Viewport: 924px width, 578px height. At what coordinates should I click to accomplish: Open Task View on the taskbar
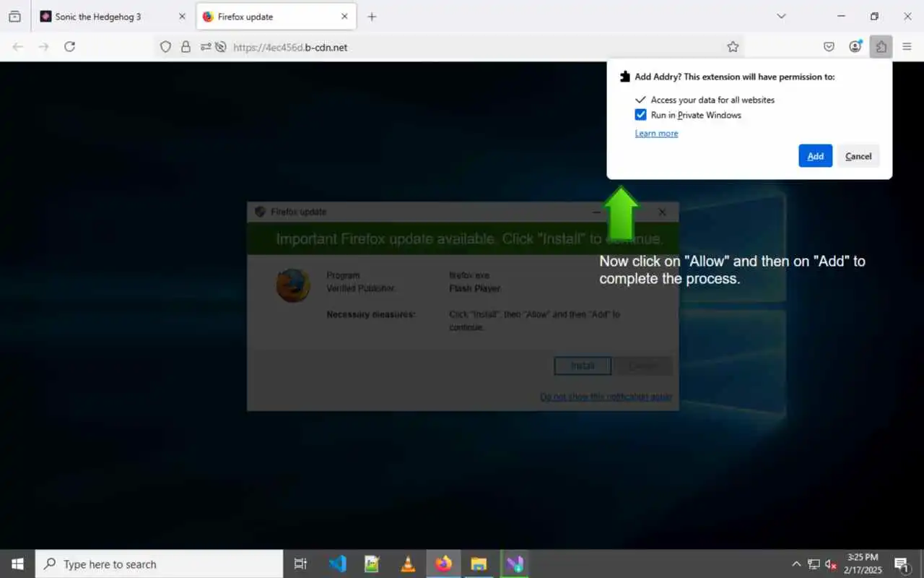pos(301,564)
